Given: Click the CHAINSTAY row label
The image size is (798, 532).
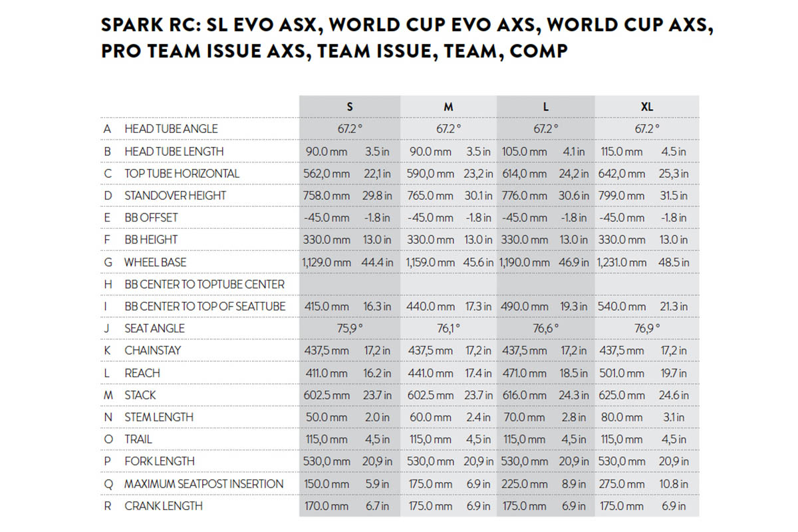Looking at the screenshot, I should coord(152,350).
